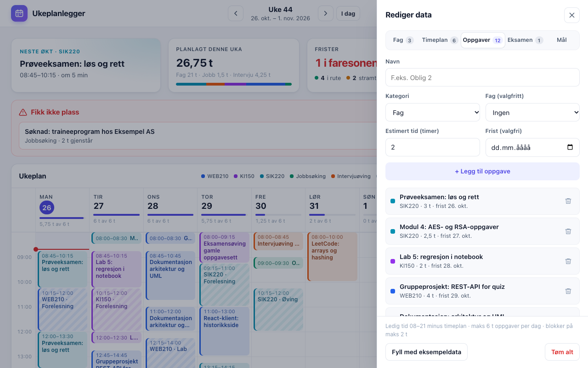Click the Frist date input field
Screen dimensions: 588x368
[x=532, y=147]
